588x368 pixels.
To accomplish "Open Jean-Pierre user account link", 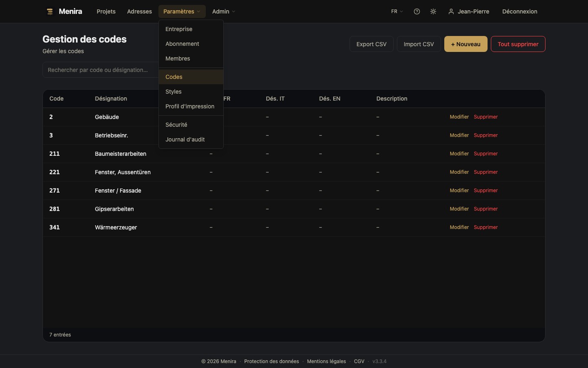I will click(x=469, y=11).
